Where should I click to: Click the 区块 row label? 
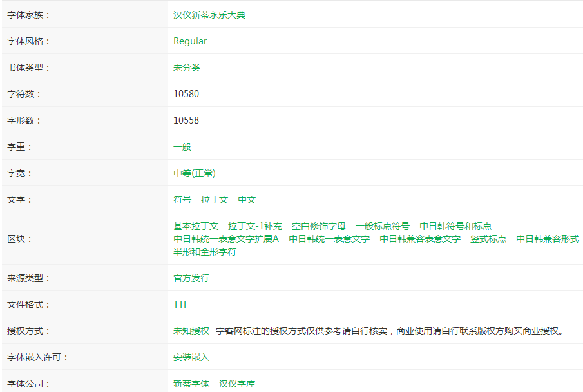point(19,239)
